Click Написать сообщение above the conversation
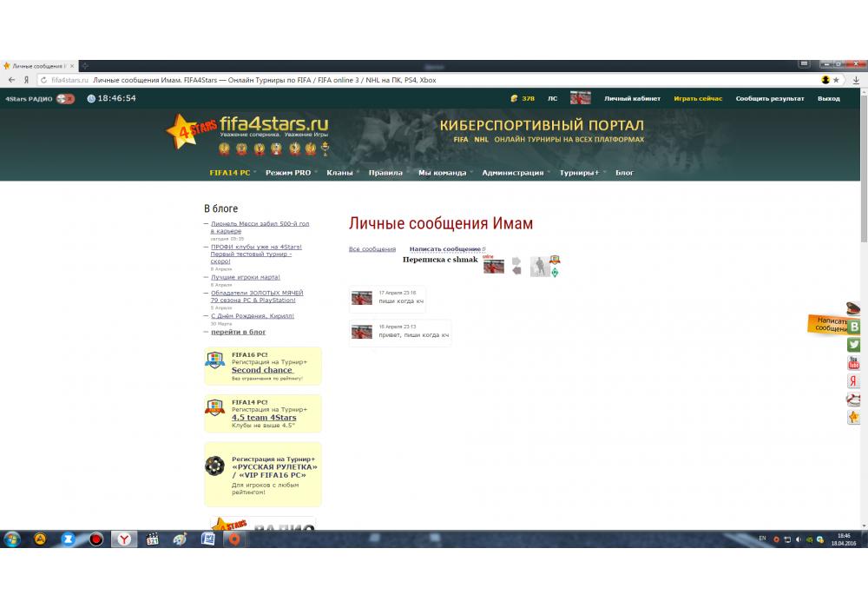The image size is (868, 608). (445, 249)
